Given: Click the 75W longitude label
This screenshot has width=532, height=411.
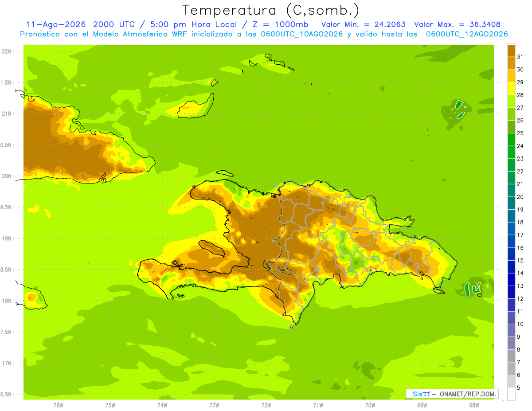Looking at the screenshot, I should click(110, 404).
